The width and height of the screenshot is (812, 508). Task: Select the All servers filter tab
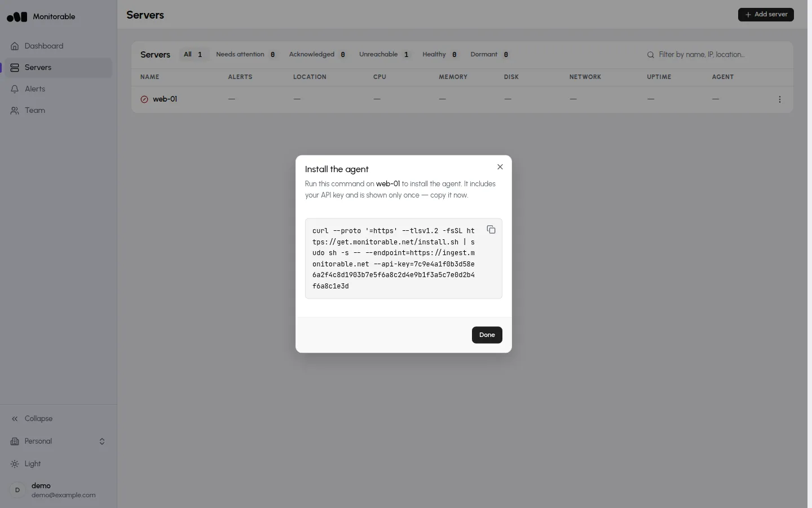[193, 55]
